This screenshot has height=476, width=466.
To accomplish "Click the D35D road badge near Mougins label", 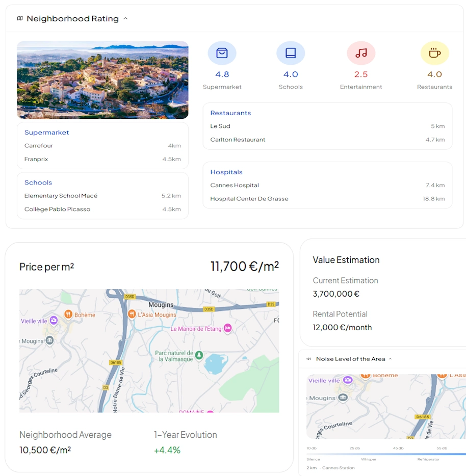I will coord(209,309).
